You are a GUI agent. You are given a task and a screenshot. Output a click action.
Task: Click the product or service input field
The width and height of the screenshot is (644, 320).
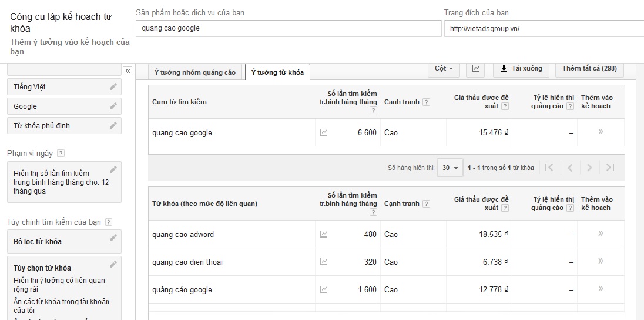pos(289,29)
